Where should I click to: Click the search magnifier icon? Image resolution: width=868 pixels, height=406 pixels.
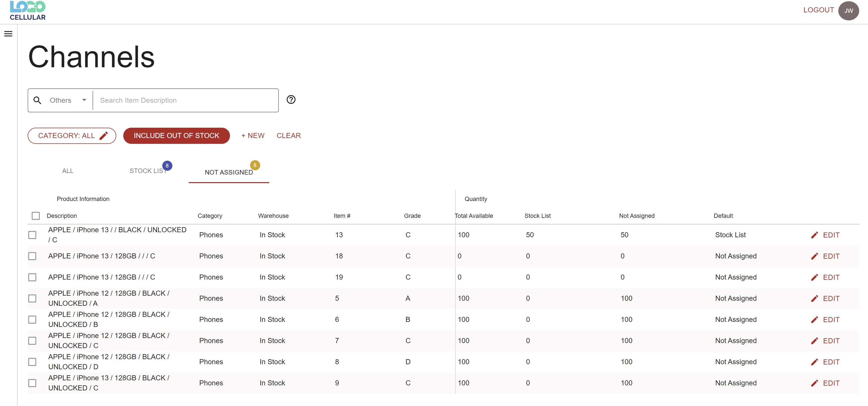click(37, 100)
